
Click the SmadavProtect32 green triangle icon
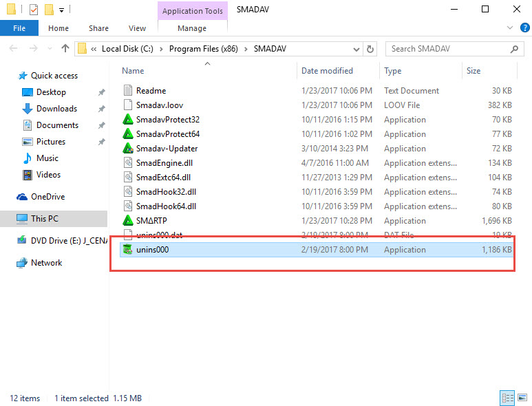(x=128, y=120)
